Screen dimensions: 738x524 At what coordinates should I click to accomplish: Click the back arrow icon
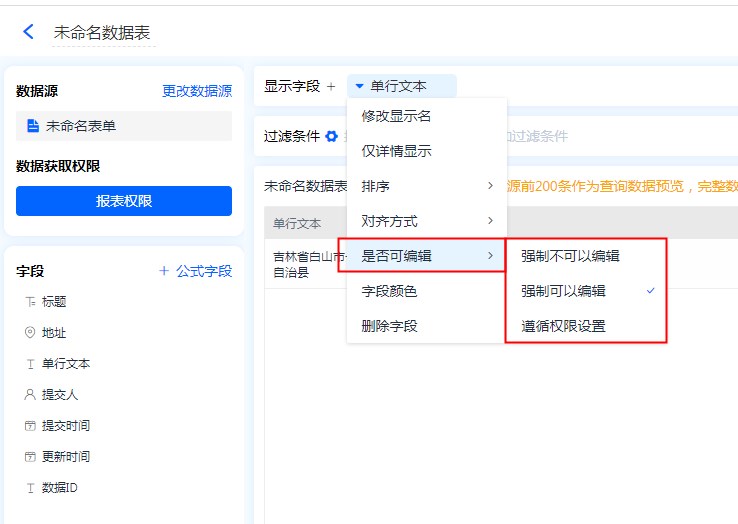(x=28, y=32)
